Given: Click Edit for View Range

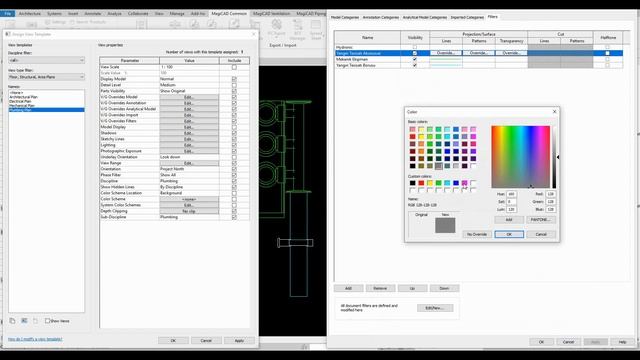Looking at the screenshot, I should [x=189, y=163].
